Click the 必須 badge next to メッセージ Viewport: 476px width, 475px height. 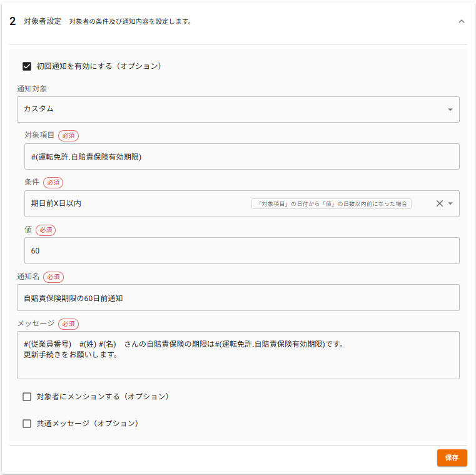click(68, 324)
